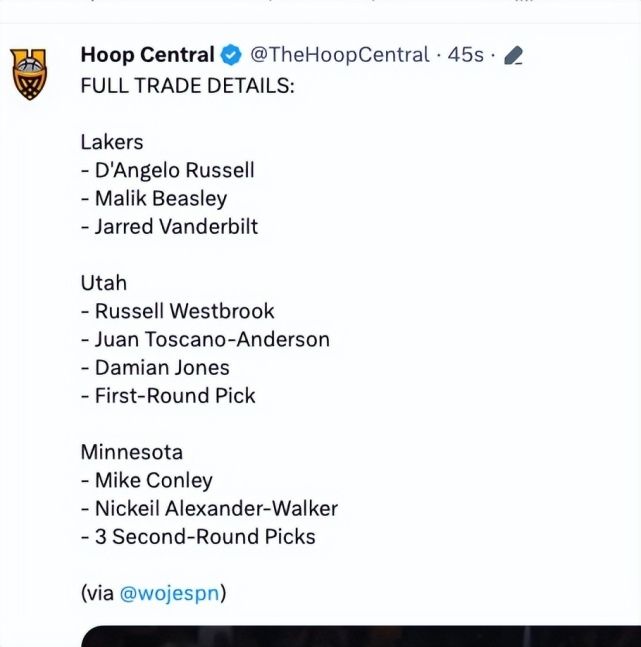This screenshot has width=641, height=647.
Task: Click the Lakers team heading
Action: point(112,142)
